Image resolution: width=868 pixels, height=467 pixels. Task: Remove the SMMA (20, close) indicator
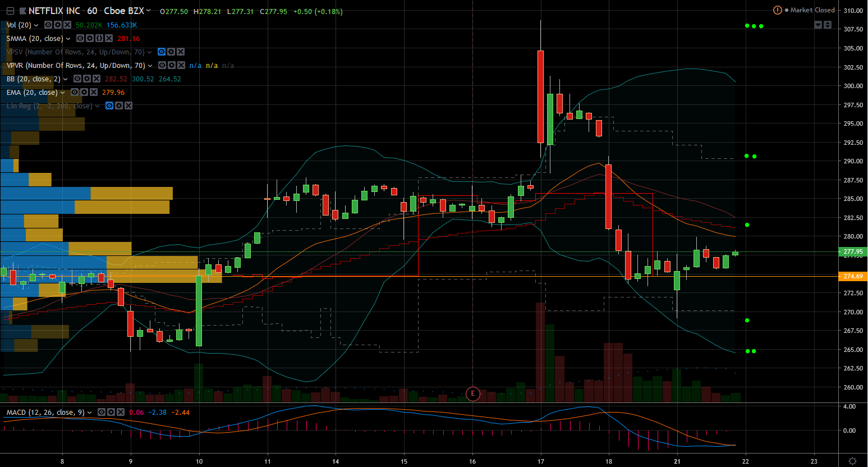coord(109,39)
